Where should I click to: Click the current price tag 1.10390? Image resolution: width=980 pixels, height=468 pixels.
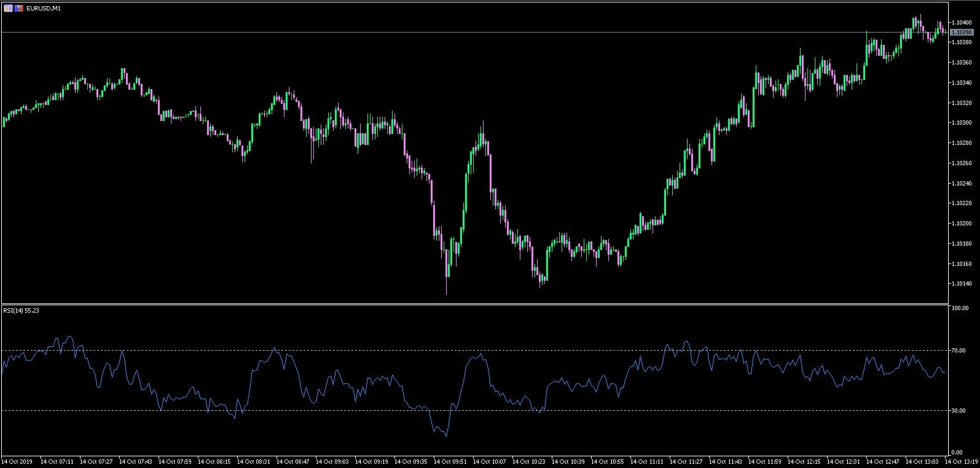click(x=962, y=32)
